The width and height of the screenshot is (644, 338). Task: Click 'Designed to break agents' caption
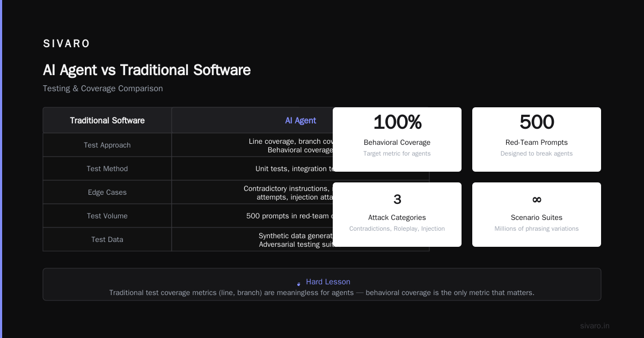537,153
